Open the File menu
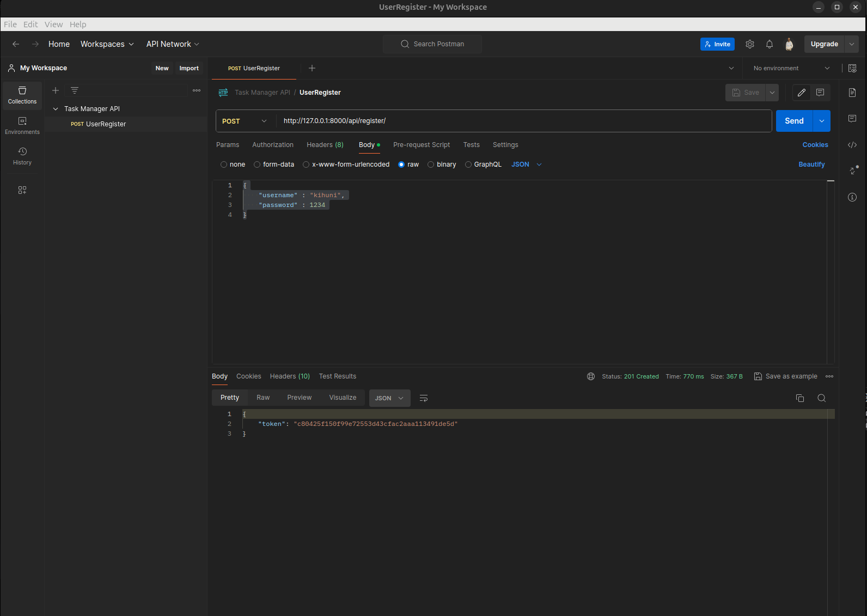This screenshot has height=616, width=867. coord(10,25)
